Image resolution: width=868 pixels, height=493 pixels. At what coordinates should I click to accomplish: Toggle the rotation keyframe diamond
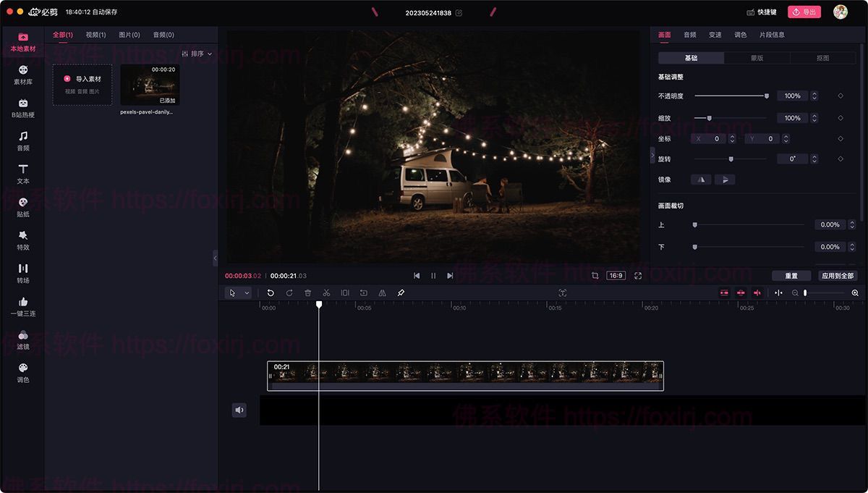(x=841, y=159)
